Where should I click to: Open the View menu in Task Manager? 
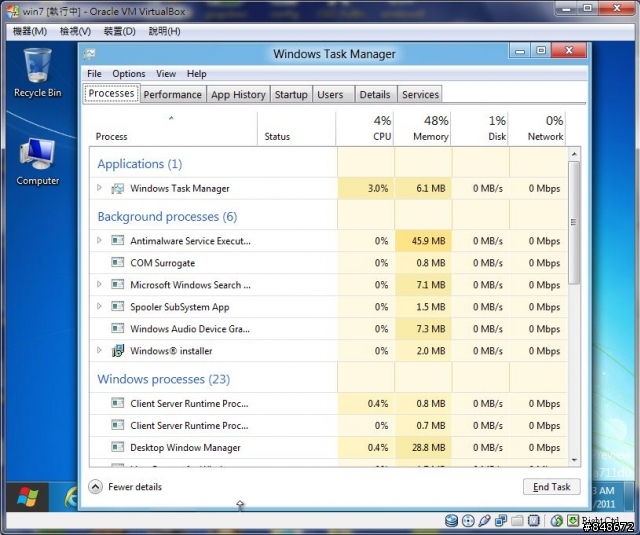(x=166, y=74)
